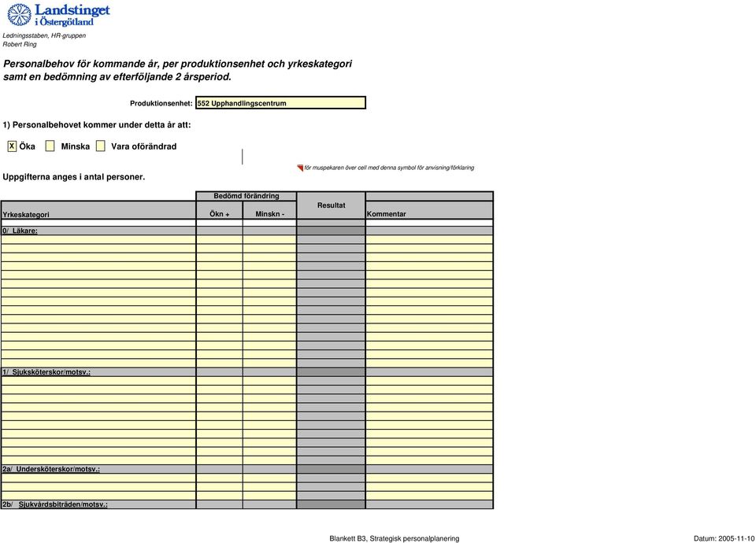Click the Landstinget i Östergötland logo
Viewport: 756px width, 543px height.
(58, 15)
